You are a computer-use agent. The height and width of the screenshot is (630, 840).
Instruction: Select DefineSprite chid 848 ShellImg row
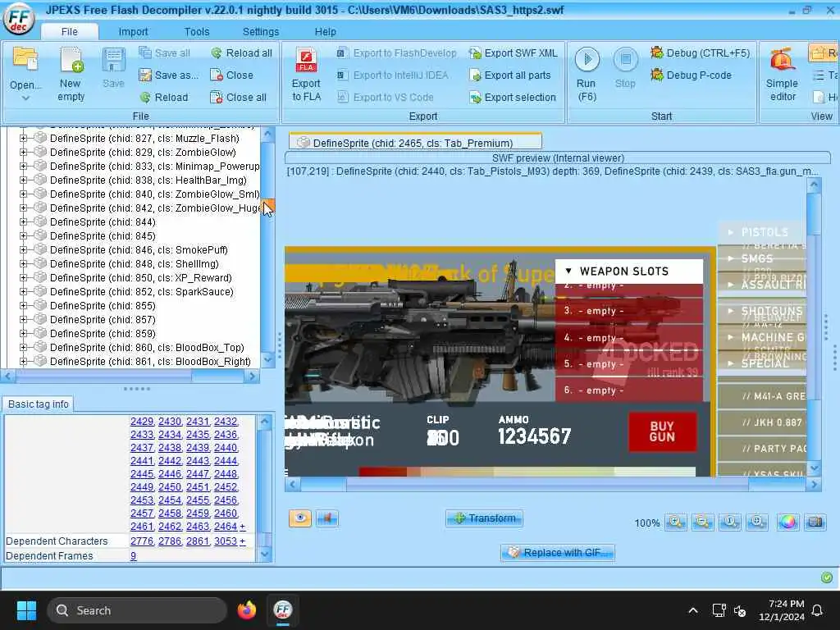(134, 263)
